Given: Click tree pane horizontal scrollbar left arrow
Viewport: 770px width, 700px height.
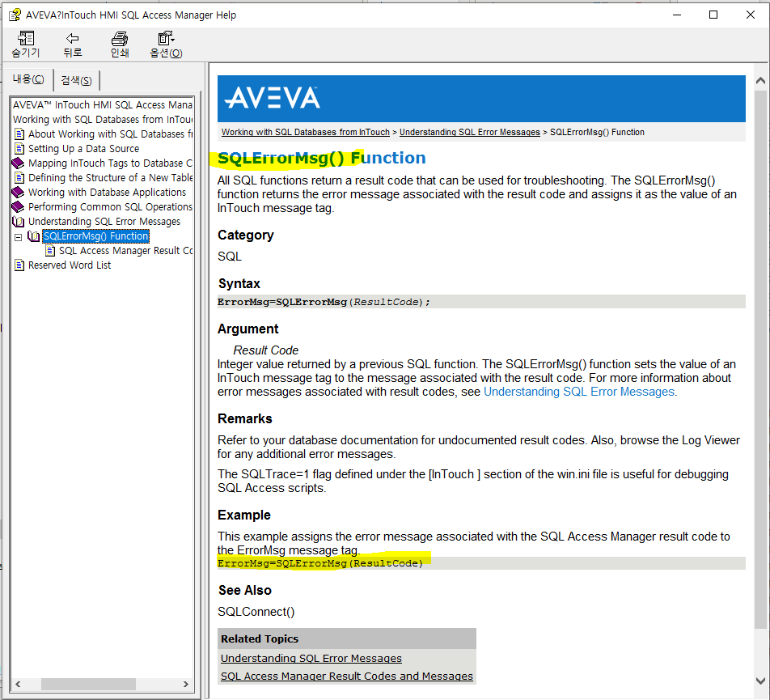Looking at the screenshot, I should 18,684.
